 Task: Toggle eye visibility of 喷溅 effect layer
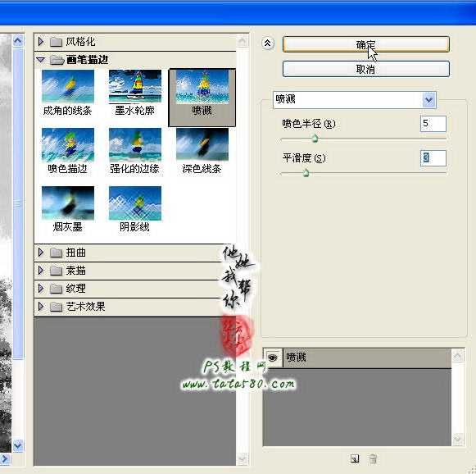pos(273,358)
